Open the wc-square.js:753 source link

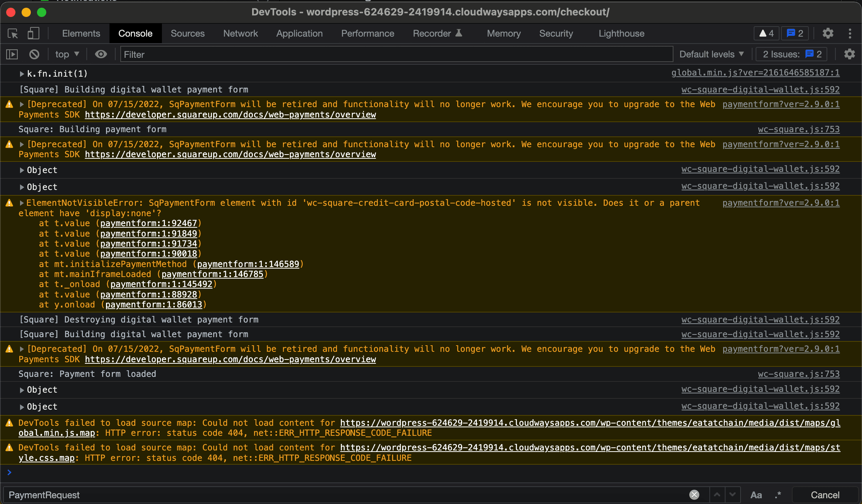798,129
